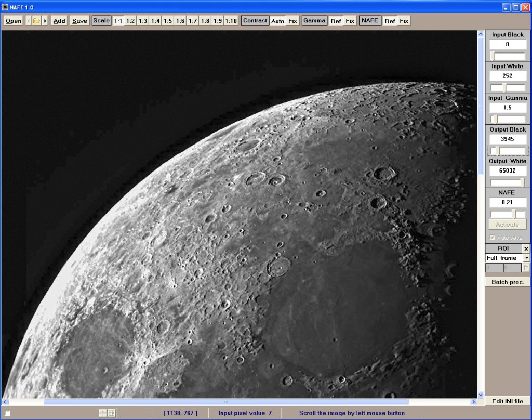Image resolution: width=532 pixels, height=420 pixels.
Task: Click the Gamma toolbar button
Action: point(314,20)
